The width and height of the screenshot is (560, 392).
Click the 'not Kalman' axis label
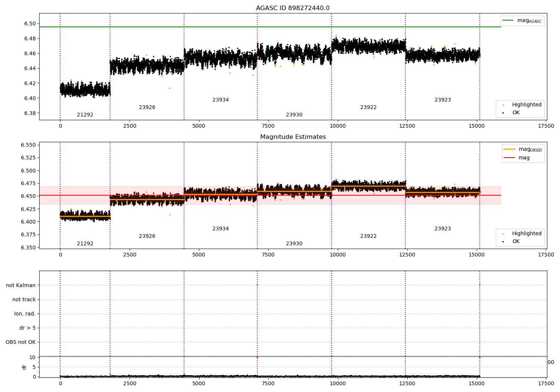coord(21,285)
